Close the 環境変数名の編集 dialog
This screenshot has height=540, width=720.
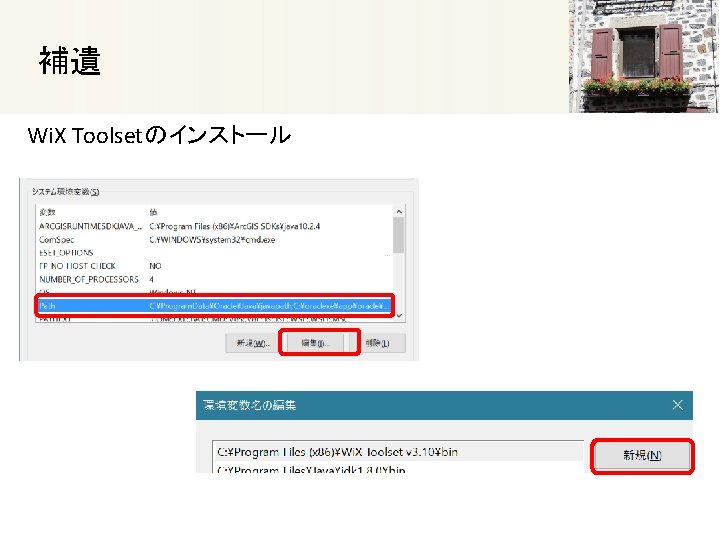point(677,405)
